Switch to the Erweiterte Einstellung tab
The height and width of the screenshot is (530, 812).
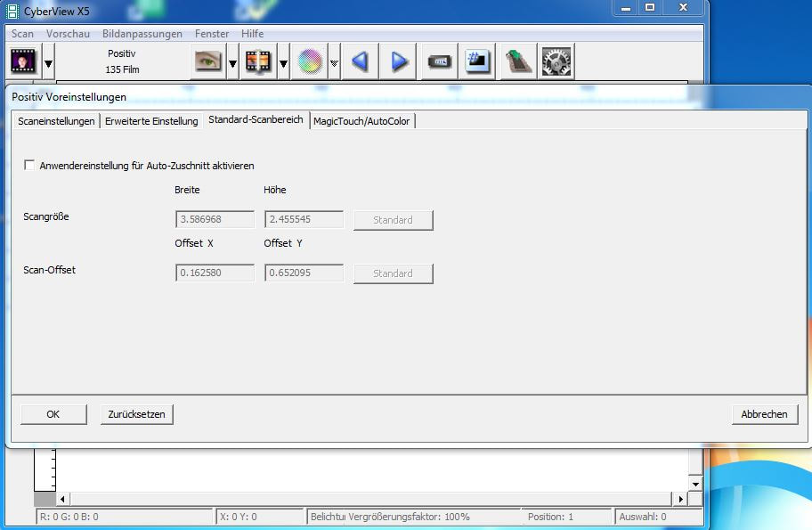click(151, 121)
